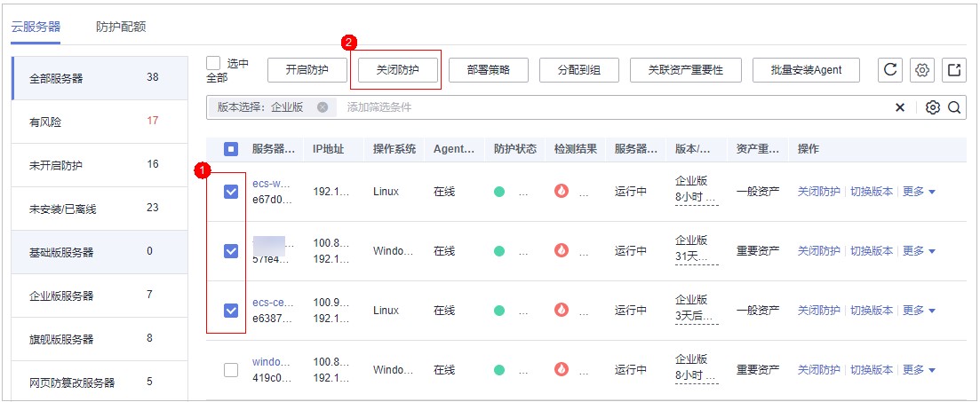Click the 关闭防护 button in toolbar
This screenshot has height=402, width=980.
[396, 70]
